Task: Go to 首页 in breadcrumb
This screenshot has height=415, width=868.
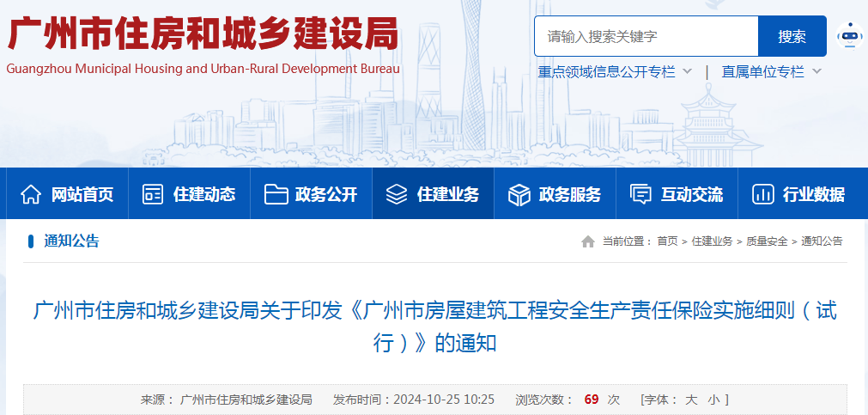Action: [667, 241]
